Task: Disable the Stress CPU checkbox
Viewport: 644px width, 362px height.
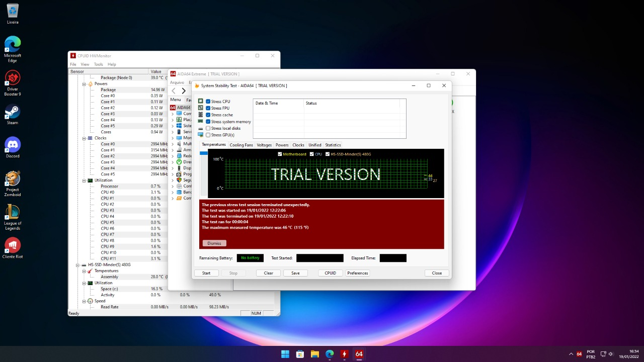Action: click(x=208, y=102)
